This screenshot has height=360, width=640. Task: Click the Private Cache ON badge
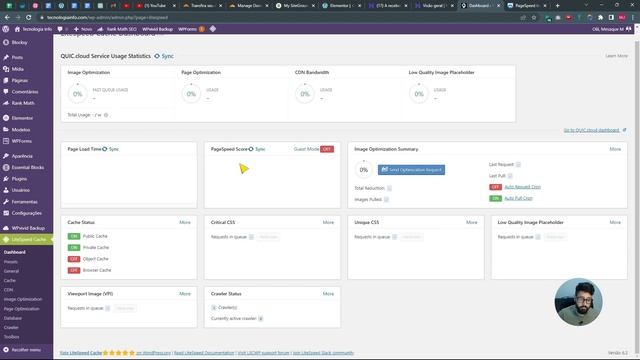74,248
